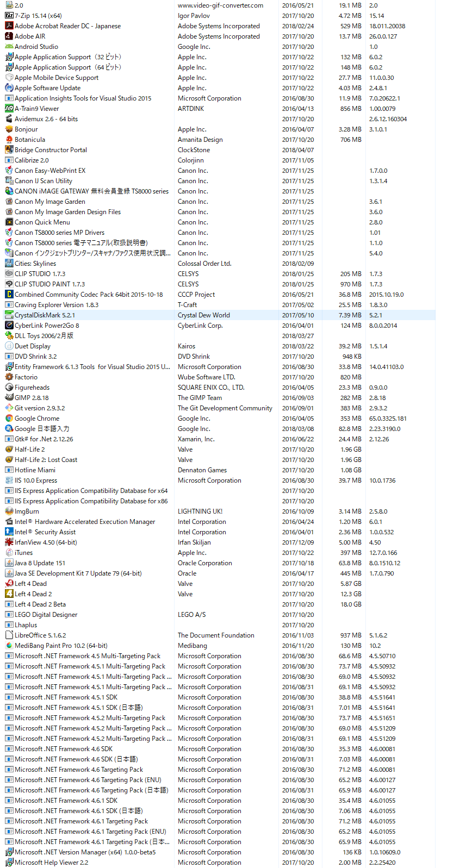The height and width of the screenshot is (868, 460).
Task: Select the 2018/03/27 install date cell
Action: coord(298,336)
